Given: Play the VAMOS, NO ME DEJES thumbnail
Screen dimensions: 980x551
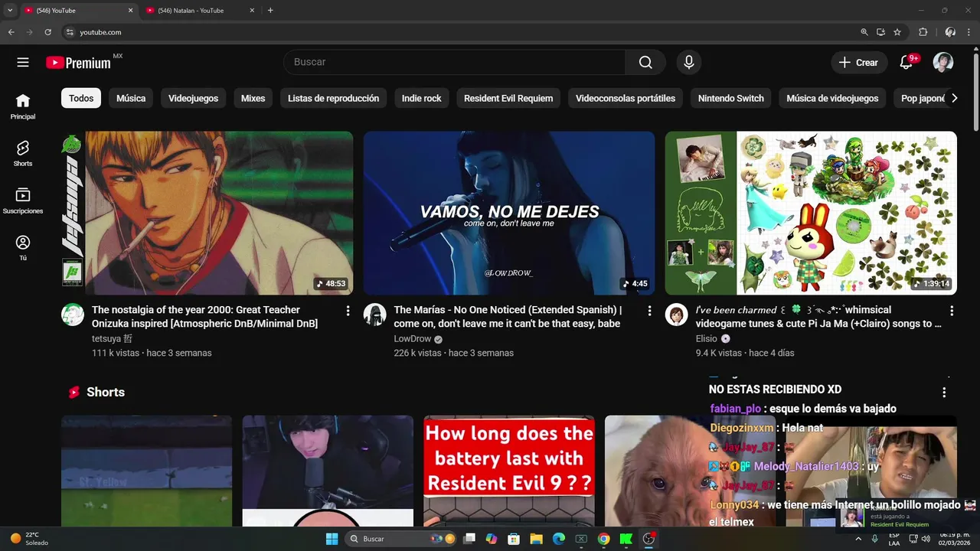Looking at the screenshot, I should (x=509, y=213).
